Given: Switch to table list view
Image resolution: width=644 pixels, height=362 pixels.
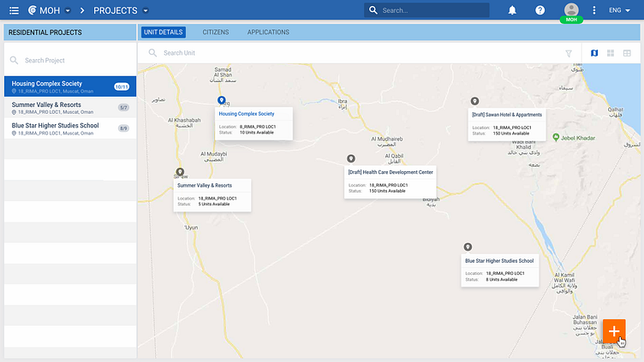Looking at the screenshot, I should (x=627, y=53).
